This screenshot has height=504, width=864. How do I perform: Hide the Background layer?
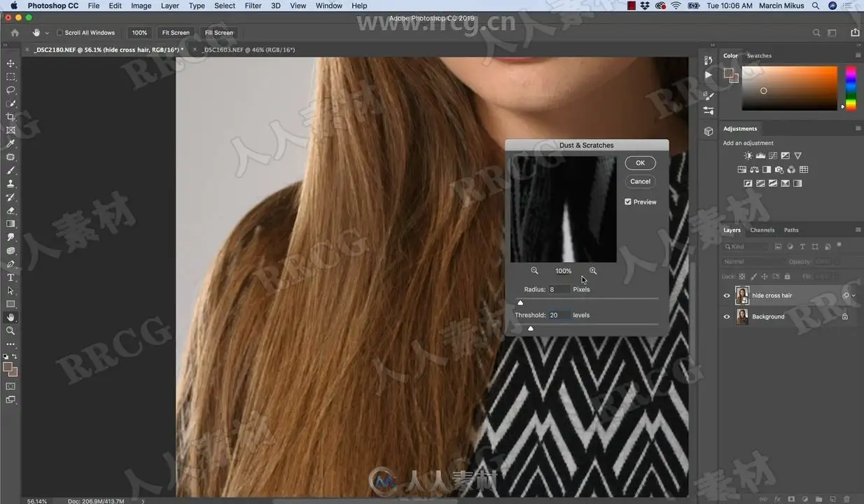(727, 316)
